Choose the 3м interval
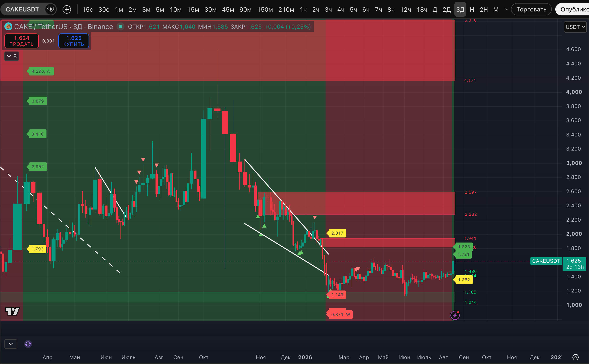This screenshot has height=364, width=589. [146, 9]
